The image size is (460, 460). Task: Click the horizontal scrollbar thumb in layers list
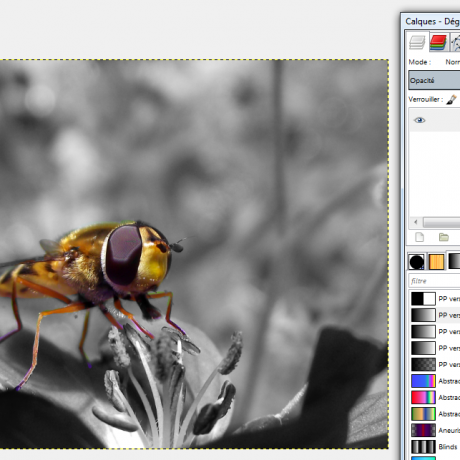pyautogui.click(x=442, y=222)
